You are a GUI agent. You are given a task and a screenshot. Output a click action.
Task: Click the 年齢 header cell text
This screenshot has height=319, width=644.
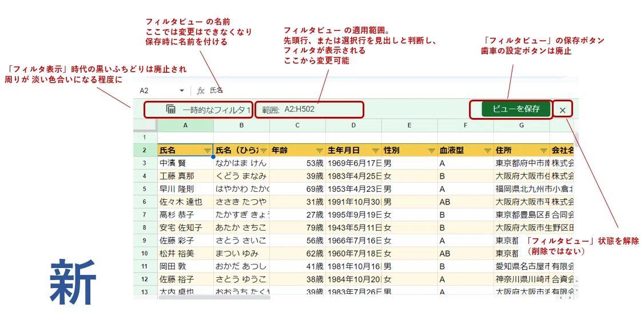point(279,151)
